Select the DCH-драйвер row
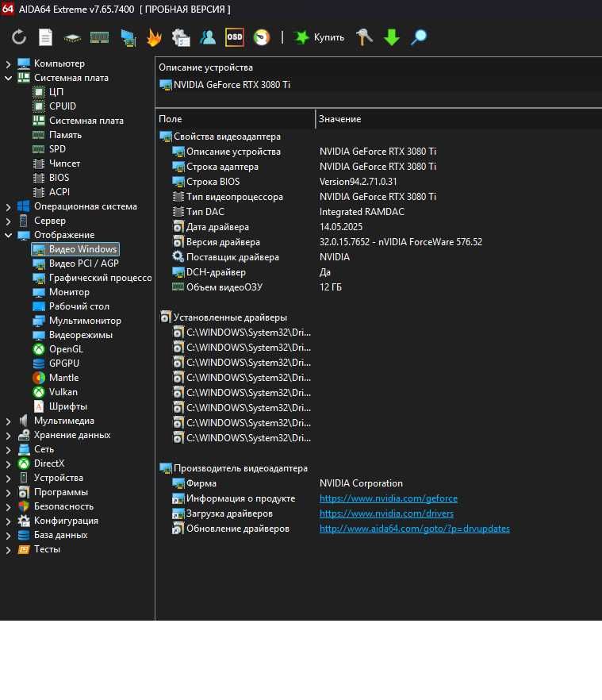This screenshot has height=700, width=602. pyautogui.click(x=378, y=272)
